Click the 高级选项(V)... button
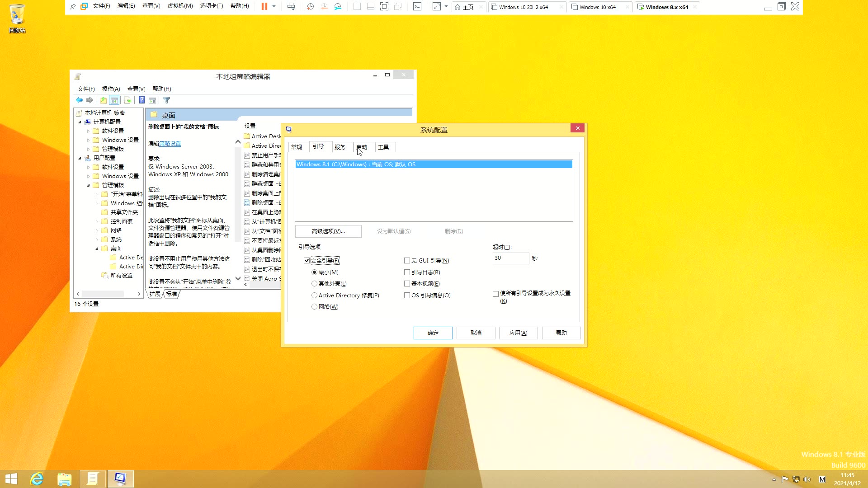Screen dimensions: 868x488 click(328, 231)
